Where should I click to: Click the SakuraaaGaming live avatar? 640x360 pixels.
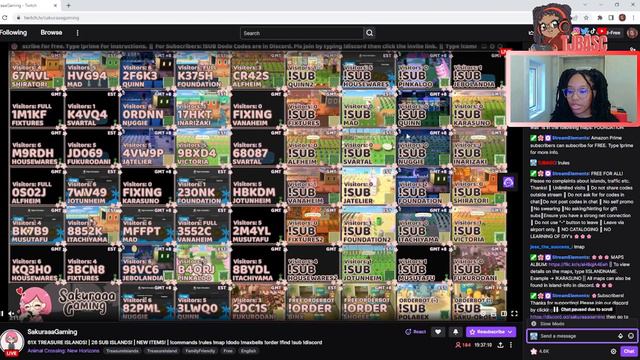pos(12,341)
